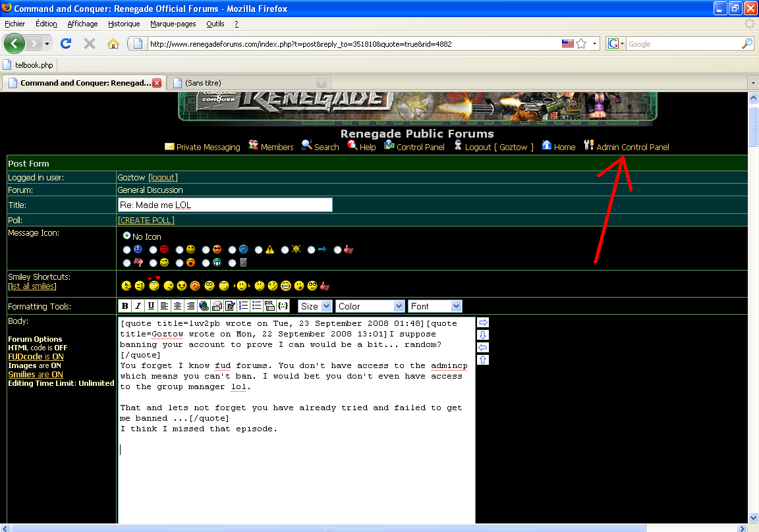Apply italic formatting using the I icon
The image size is (759, 532).
click(138, 306)
